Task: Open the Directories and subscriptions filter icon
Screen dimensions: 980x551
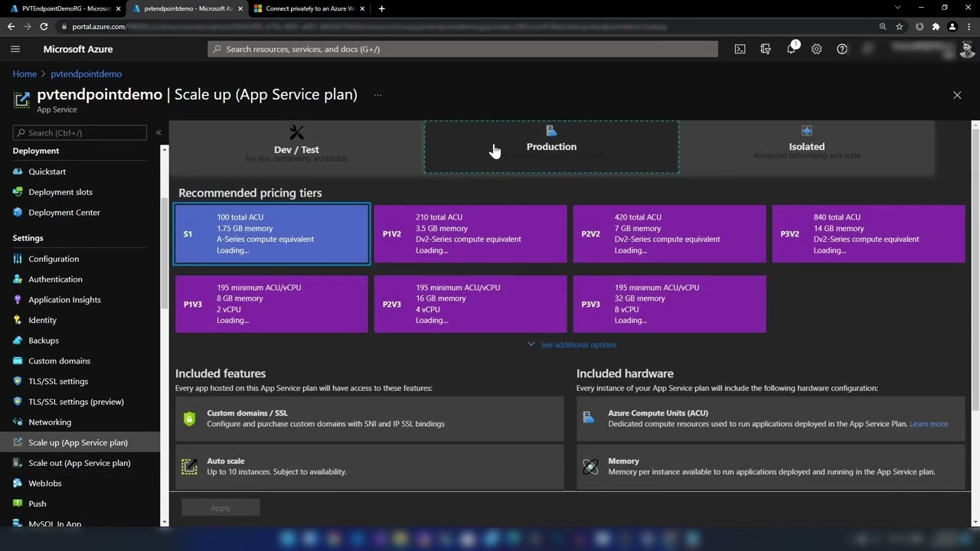Action: pos(766,49)
